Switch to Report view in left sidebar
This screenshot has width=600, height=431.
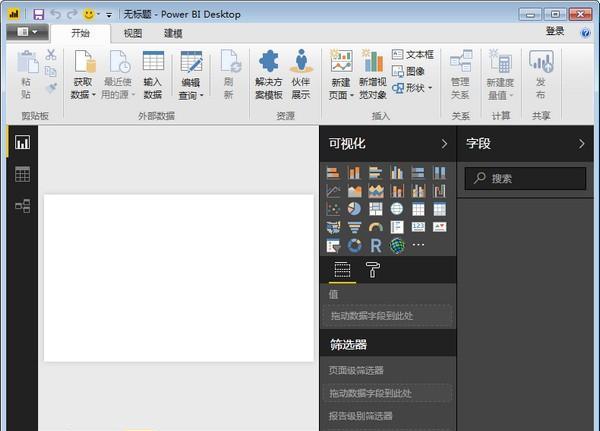[23, 143]
